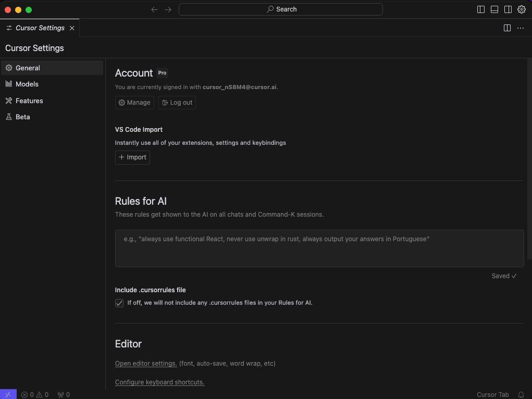Toggle the bottom panel layout icon
Screen dimensions: 532x399
click(494, 9)
